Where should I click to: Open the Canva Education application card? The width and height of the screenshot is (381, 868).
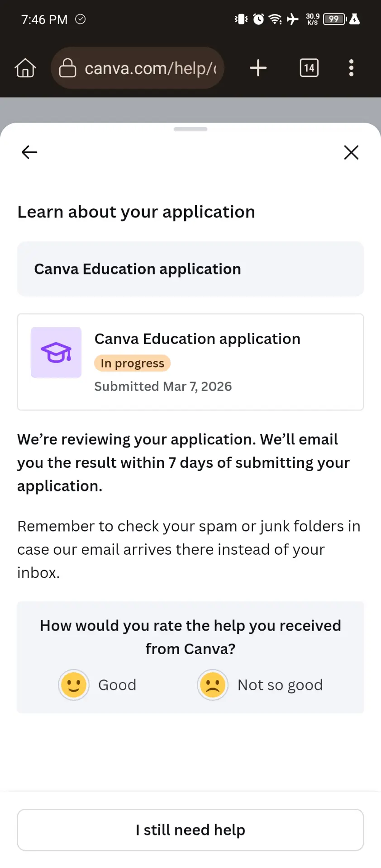pyautogui.click(x=190, y=362)
